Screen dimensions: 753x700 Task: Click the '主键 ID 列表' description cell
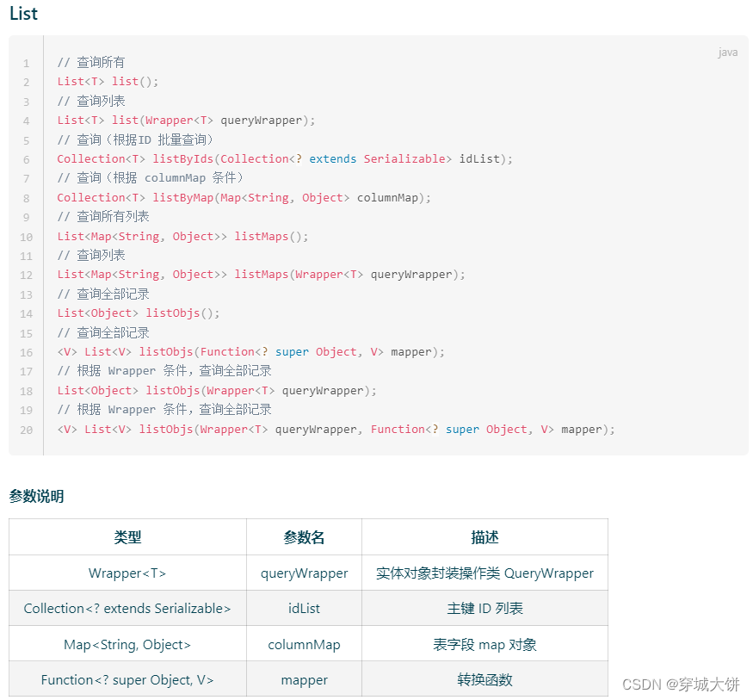click(x=485, y=608)
